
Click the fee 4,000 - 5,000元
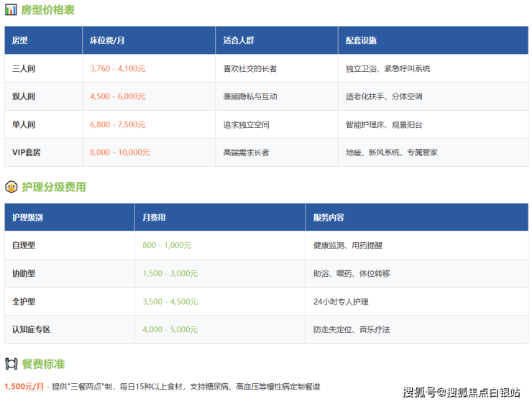(x=170, y=329)
